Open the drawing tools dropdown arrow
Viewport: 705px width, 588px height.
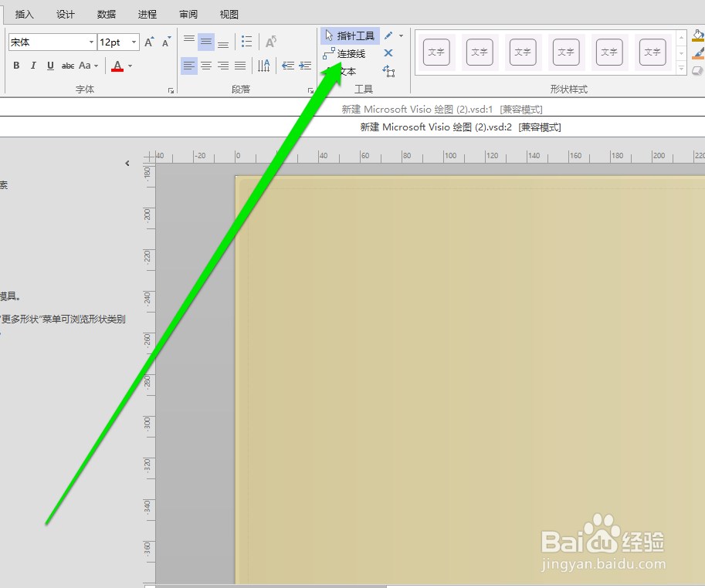click(x=401, y=35)
